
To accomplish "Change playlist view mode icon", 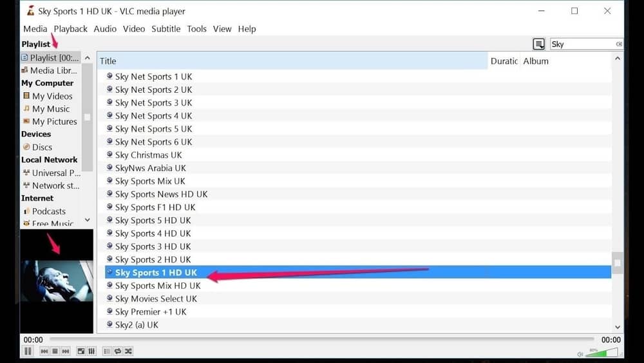I will point(539,44).
